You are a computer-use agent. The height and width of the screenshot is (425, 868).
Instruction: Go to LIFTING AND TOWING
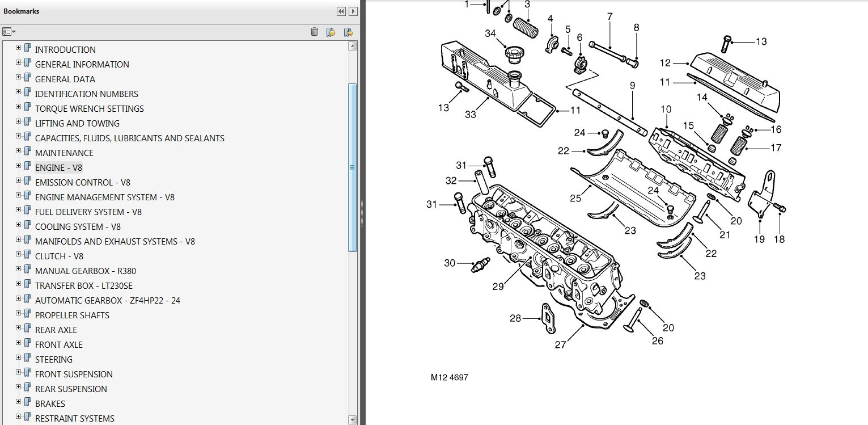77,124
